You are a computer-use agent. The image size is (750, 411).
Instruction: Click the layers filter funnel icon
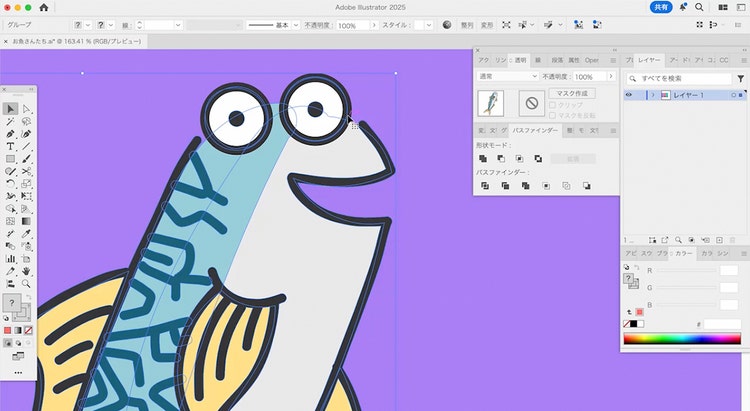point(740,78)
